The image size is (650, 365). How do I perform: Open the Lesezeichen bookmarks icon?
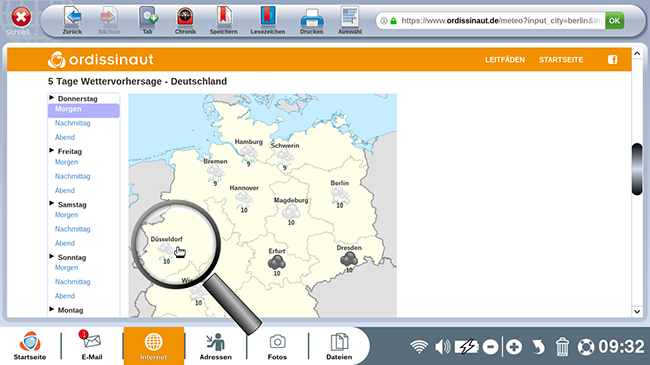[x=268, y=17]
